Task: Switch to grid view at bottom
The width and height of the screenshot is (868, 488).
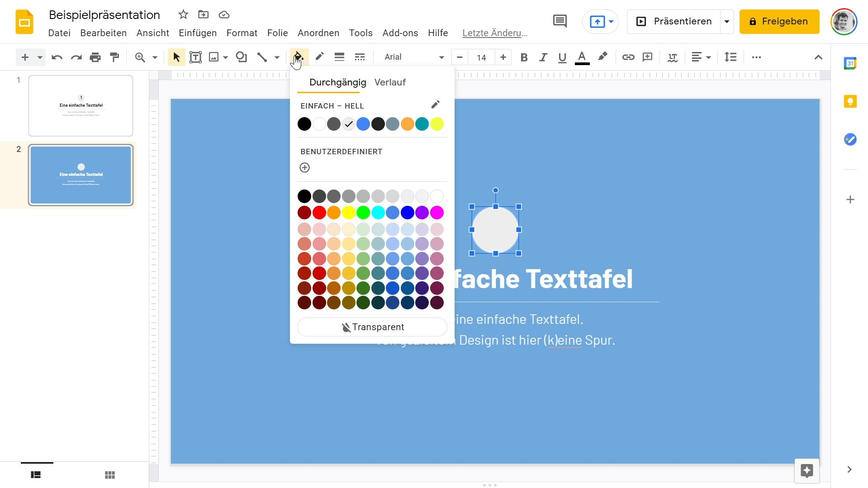Action: click(x=110, y=475)
